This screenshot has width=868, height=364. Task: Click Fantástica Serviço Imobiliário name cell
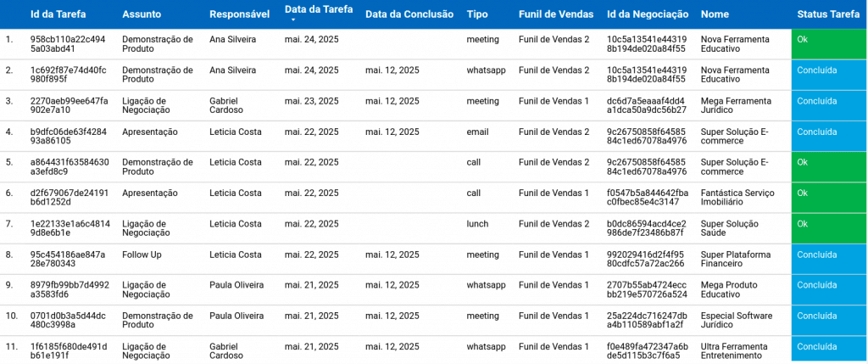tap(737, 197)
